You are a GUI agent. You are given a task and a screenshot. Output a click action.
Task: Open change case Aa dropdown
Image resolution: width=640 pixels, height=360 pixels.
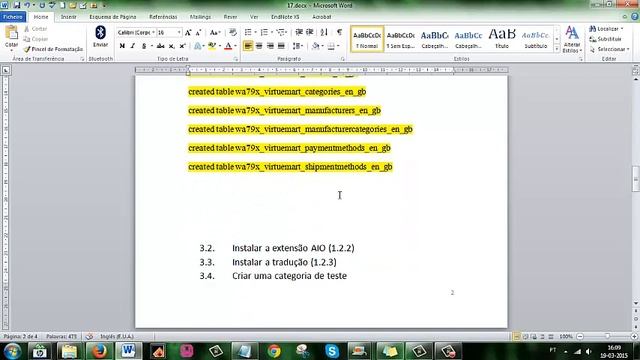(215, 33)
